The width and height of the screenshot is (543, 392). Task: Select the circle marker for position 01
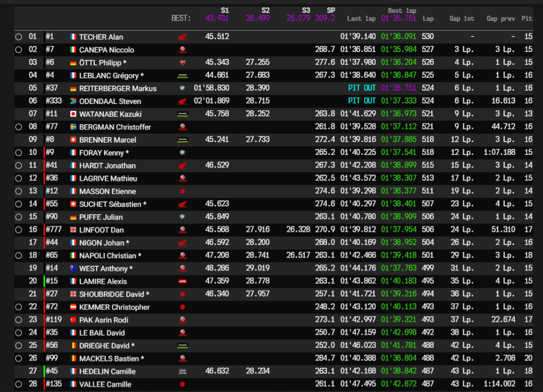(x=19, y=37)
